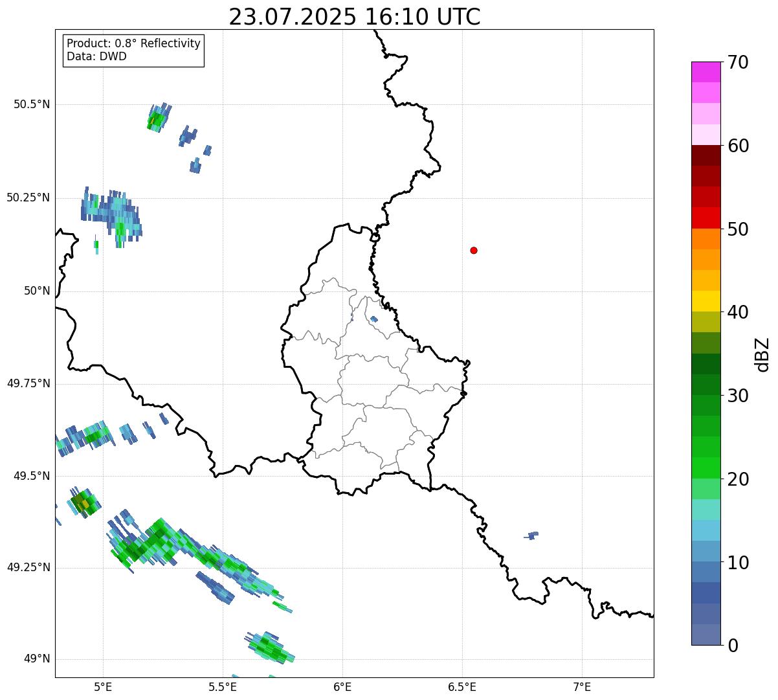Click the radar echo near 49°N, 5.7°E
The image size is (778, 700).
pos(270,648)
